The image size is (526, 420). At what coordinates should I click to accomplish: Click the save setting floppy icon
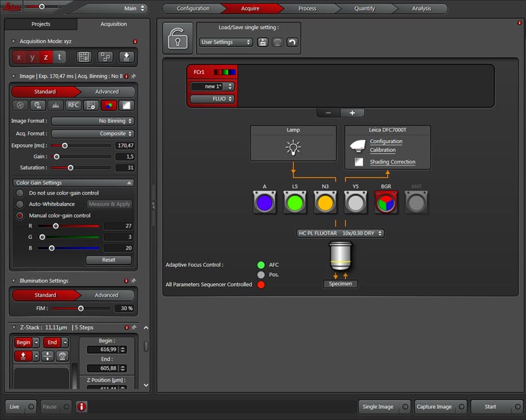(x=263, y=42)
